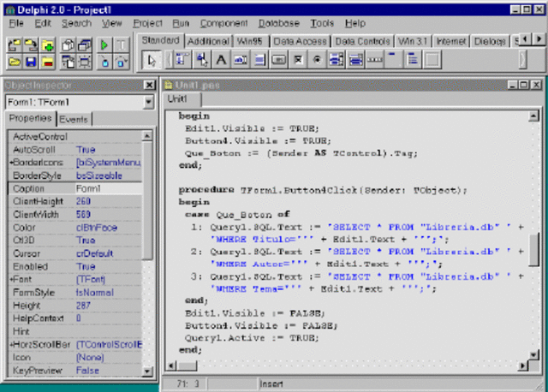Switch to Win95 palette tab
The width and height of the screenshot is (548, 392).
pyautogui.click(x=250, y=42)
